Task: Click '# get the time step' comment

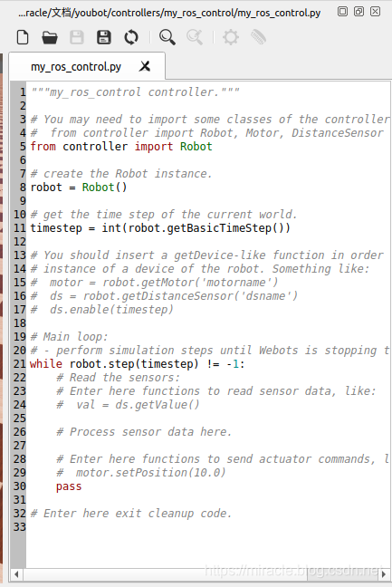Action: (x=164, y=215)
